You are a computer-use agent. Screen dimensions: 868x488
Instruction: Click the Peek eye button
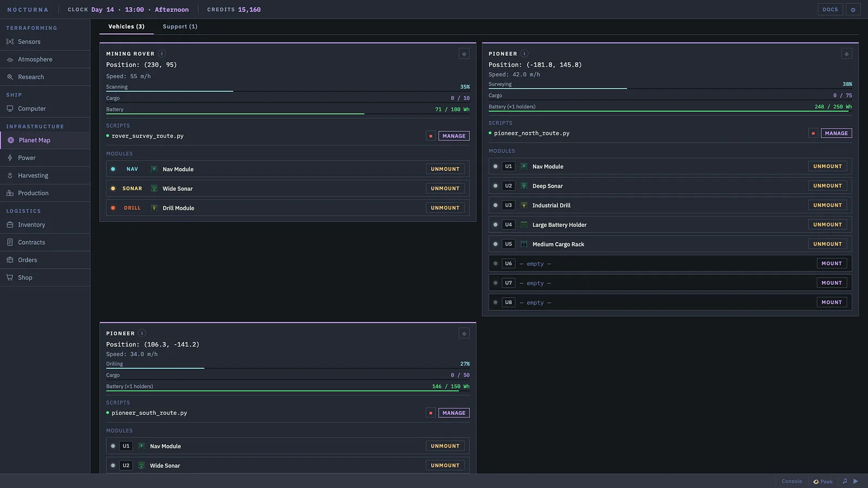(823, 481)
